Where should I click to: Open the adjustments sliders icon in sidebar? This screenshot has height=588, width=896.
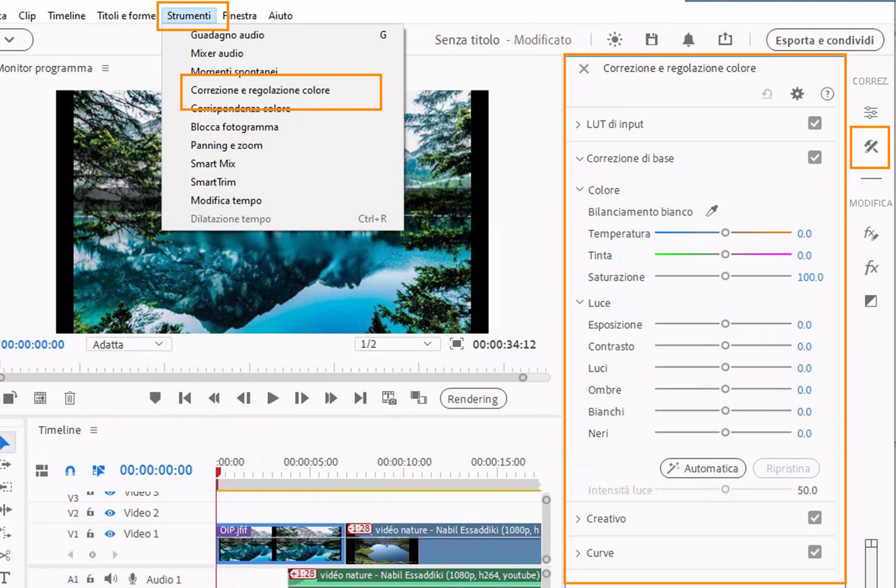(870, 112)
